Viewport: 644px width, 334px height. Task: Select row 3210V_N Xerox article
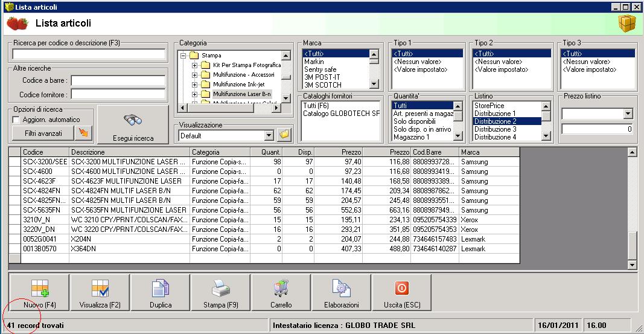point(264,219)
